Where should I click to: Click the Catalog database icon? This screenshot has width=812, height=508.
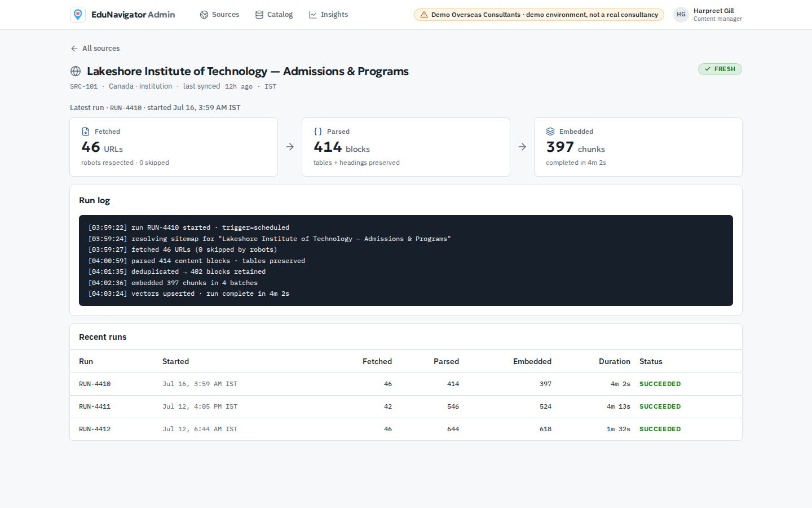pyautogui.click(x=259, y=15)
